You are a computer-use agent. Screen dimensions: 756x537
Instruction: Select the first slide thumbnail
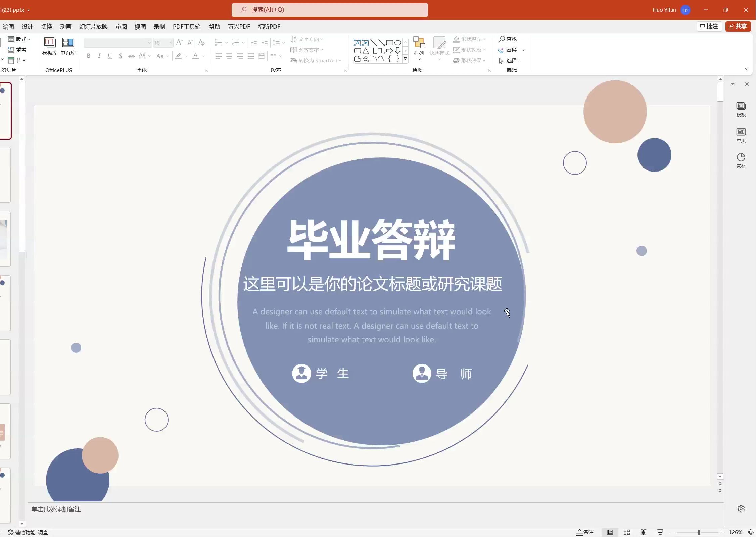tap(5, 111)
